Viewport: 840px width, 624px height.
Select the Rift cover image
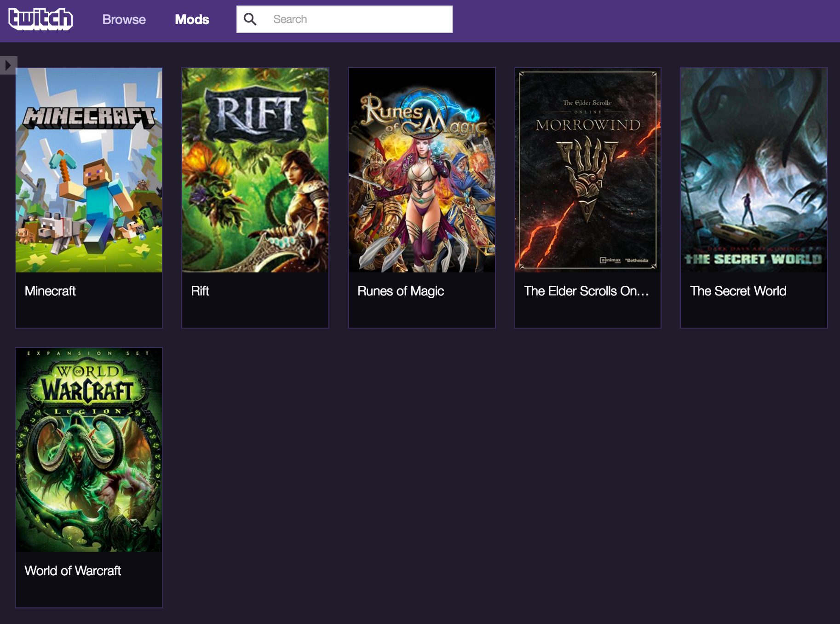255,170
